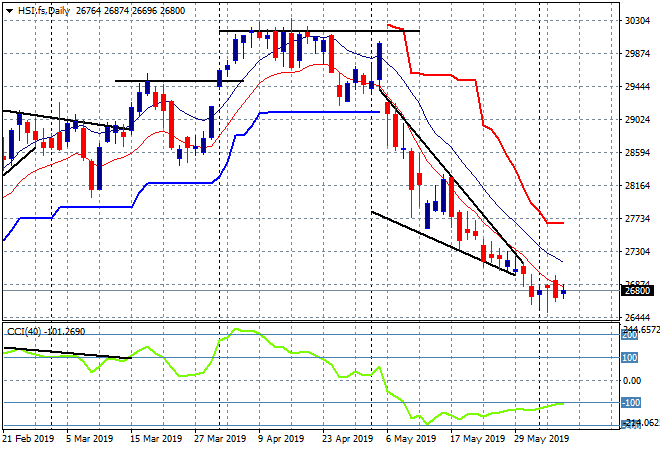Select the HSI.fs,Daily chart title
This screenshot has height=450, width=660.
point(44,11)
